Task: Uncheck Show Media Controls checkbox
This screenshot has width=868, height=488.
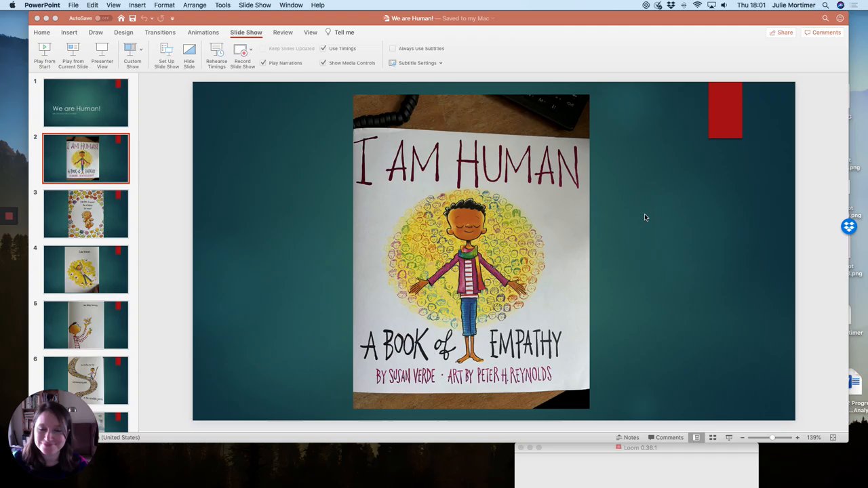Action: 323,62
